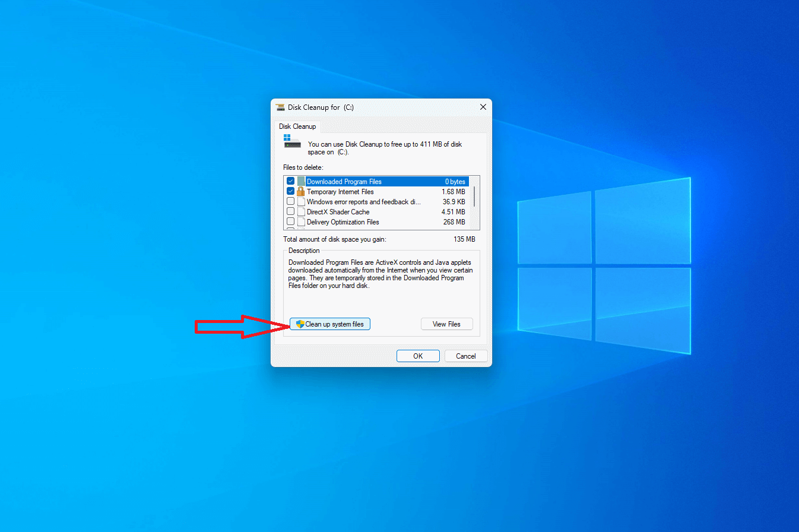Click the 36.9 KB size value
Image resolution: width=799 pixels, height=532 pixels.
[x=454, y=202]
